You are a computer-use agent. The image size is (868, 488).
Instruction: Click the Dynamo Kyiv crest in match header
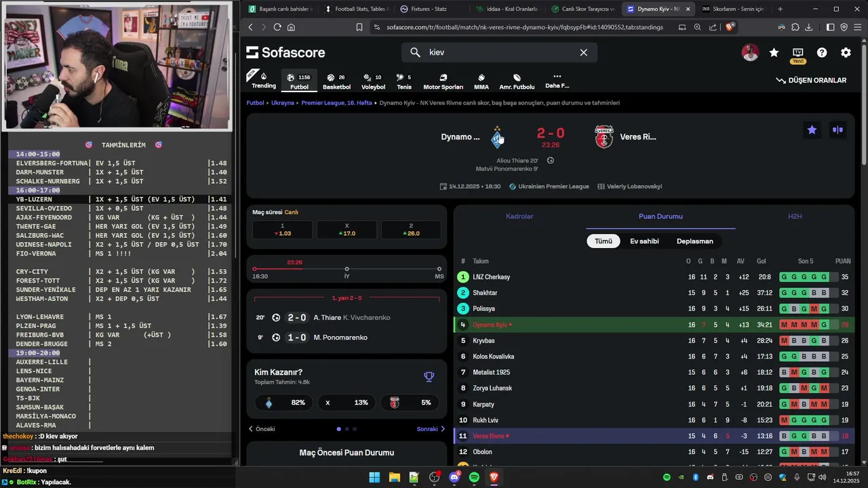point(498,137)
